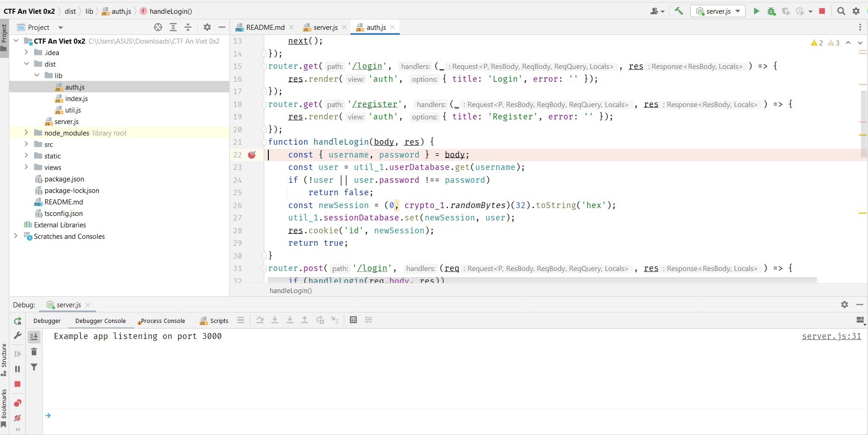868x435 pixels.
Task: Switch to the README.md editor tab
Action: tap(265, 27)
